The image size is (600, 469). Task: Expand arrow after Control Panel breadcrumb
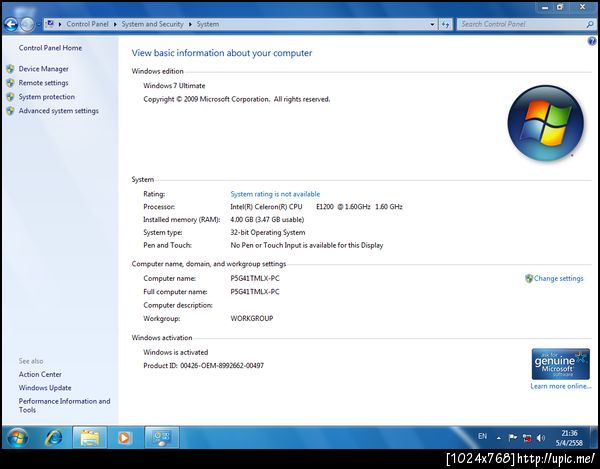click(x=115, y=24)
